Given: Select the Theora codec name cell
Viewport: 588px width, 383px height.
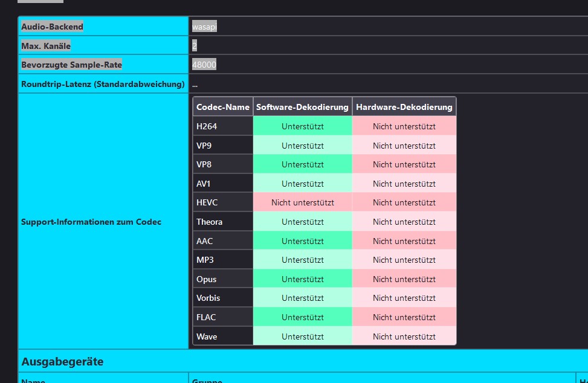Looking at the screenshot, I should tap(223, 222).
